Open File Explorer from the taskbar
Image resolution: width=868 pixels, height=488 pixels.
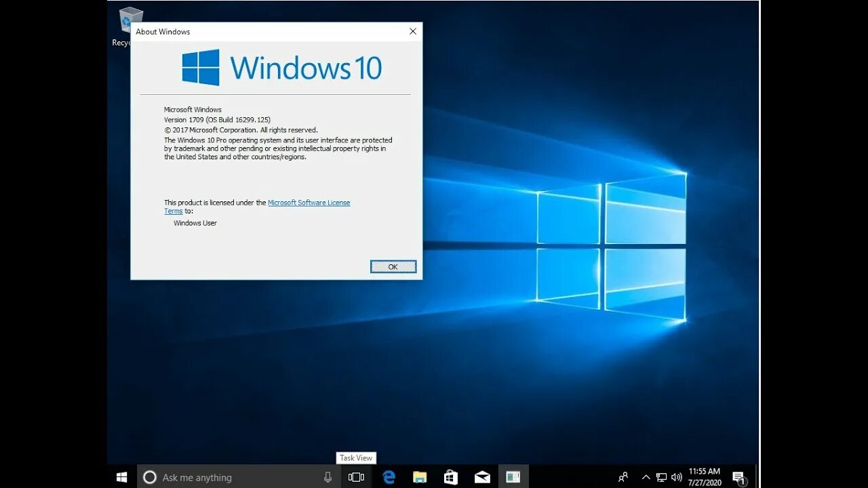[420, 477]
